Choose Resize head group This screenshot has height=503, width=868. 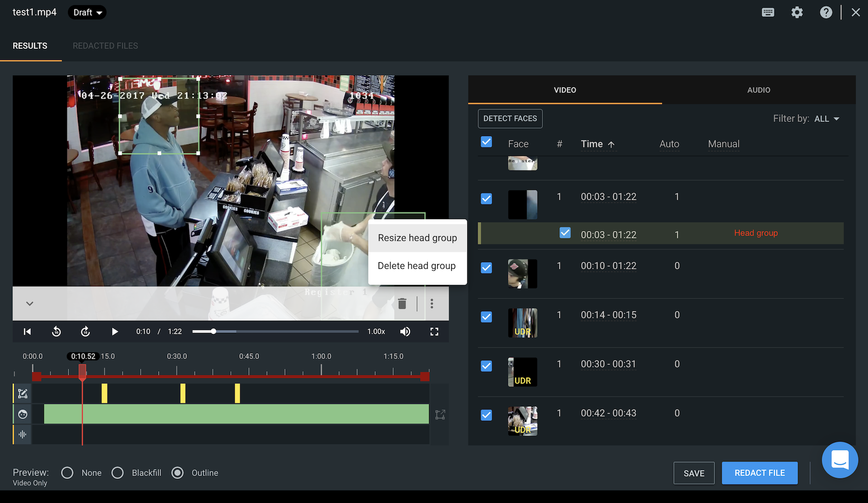tap(417, 238)
